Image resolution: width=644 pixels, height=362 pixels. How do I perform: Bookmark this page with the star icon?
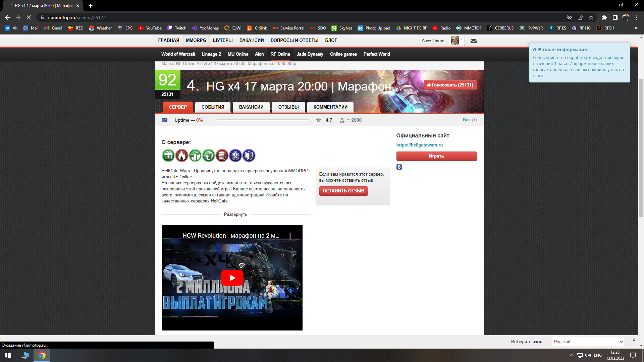coord(591,17)
